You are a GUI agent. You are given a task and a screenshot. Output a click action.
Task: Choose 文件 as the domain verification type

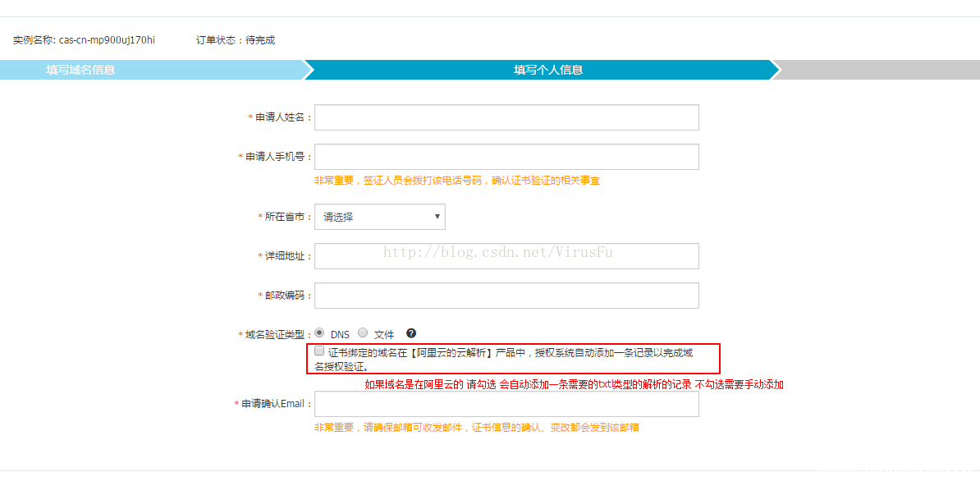(362, 332)
